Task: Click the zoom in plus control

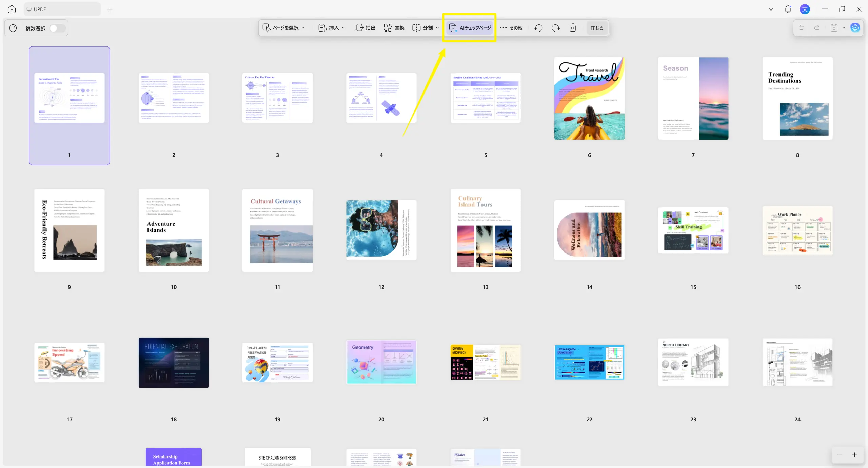Action: [854, 455]
